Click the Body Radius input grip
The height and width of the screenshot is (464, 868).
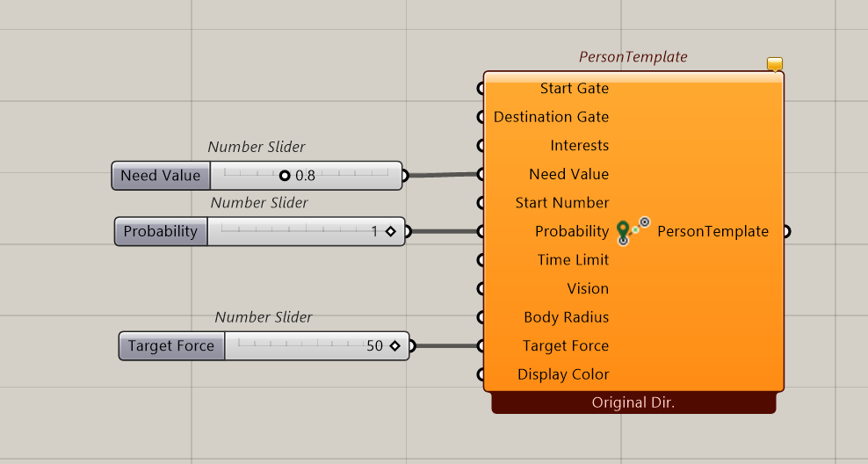481,317
